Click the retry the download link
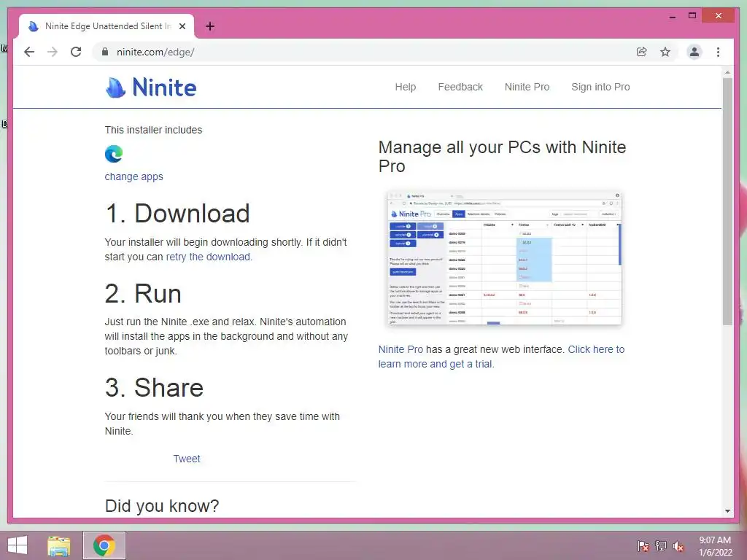The image size is (747, 560). [208, 257]
